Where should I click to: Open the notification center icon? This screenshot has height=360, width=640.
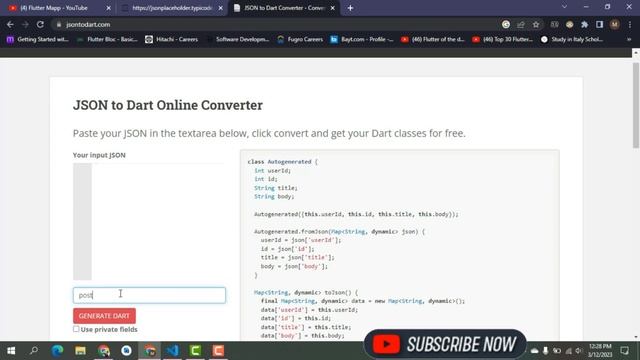(624, 351)
